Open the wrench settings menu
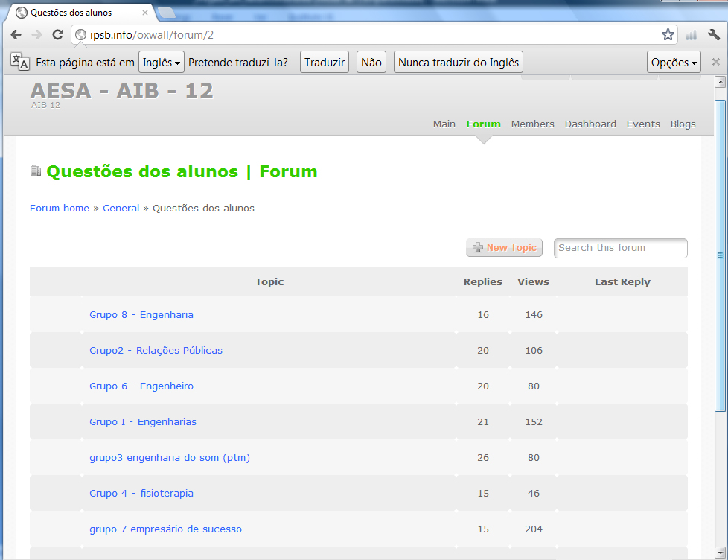728x560 pixels. tap(714, 35)
